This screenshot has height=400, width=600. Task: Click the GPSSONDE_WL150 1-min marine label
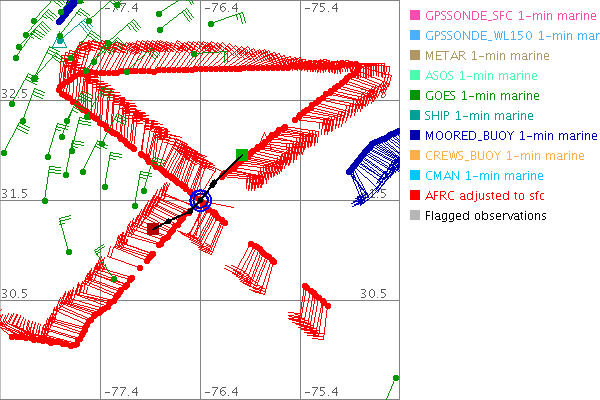click(x=512, y=36)
